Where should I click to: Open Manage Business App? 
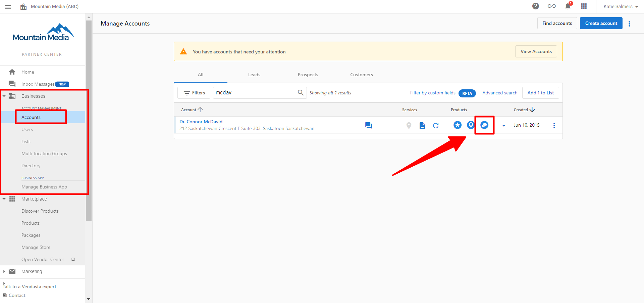[44, 187]
